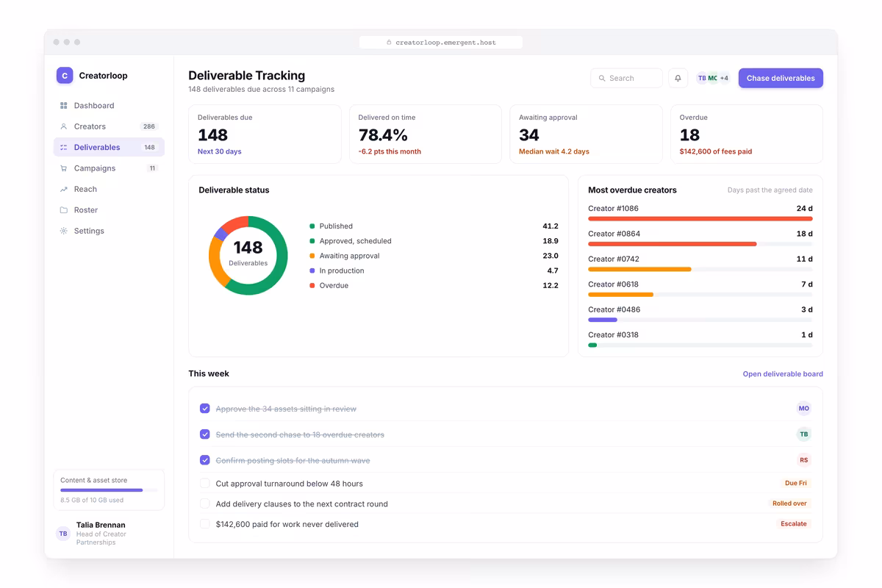The image size is (882, 588).
Task: Click Creator #0742 overdue bar
Action: [x=700, y=269]
